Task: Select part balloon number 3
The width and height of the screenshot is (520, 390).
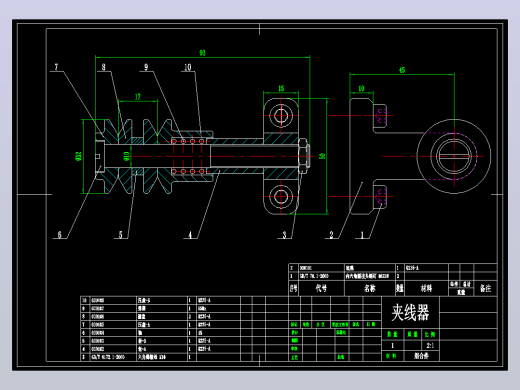Action: [284, 235]
